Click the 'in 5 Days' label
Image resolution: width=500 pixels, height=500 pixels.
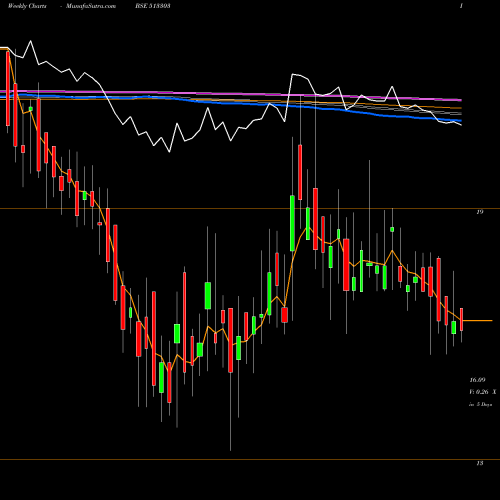(480, 404)
